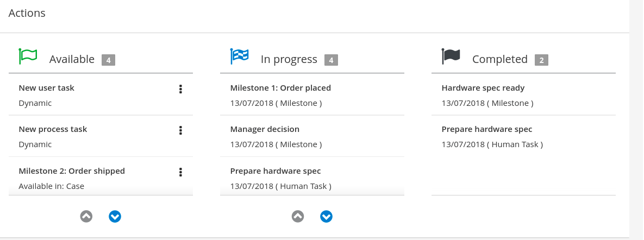Screen dimensions: 644x240
Task: Click the blue checkered In progress flag
Action: (x=240, y=56)
